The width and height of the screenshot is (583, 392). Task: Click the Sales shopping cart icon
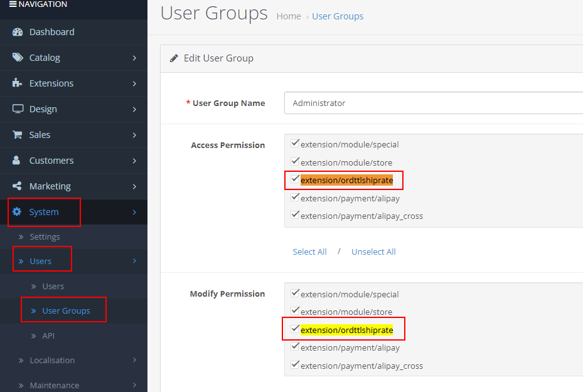[x=18, y=135]
